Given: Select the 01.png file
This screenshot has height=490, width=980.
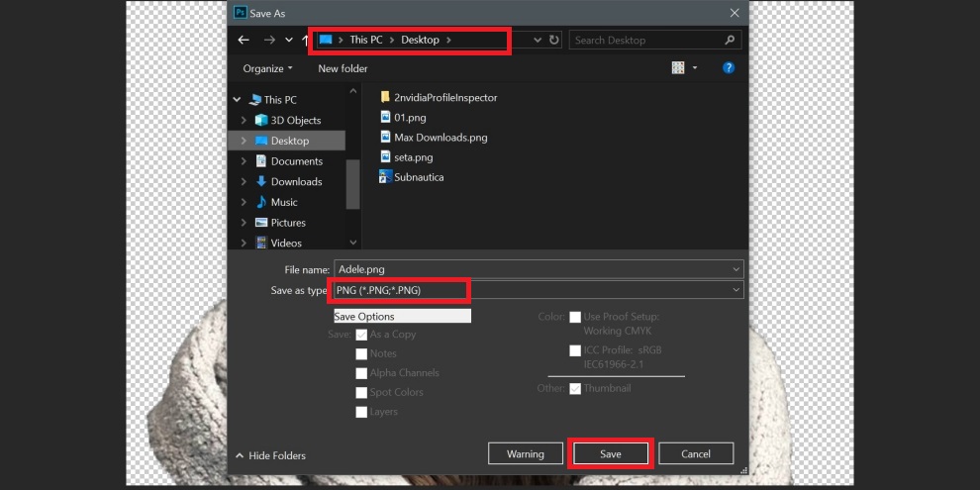Looking at the screenshot, I should [x=403, y=118].
